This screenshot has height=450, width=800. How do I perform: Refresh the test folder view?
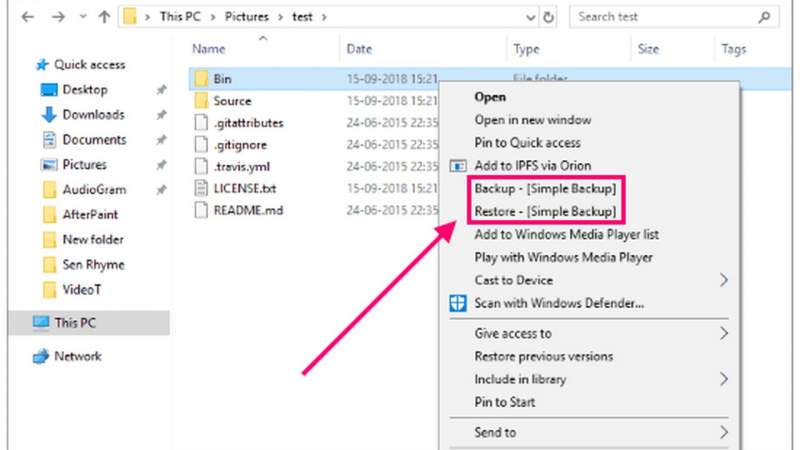point(548,17)
